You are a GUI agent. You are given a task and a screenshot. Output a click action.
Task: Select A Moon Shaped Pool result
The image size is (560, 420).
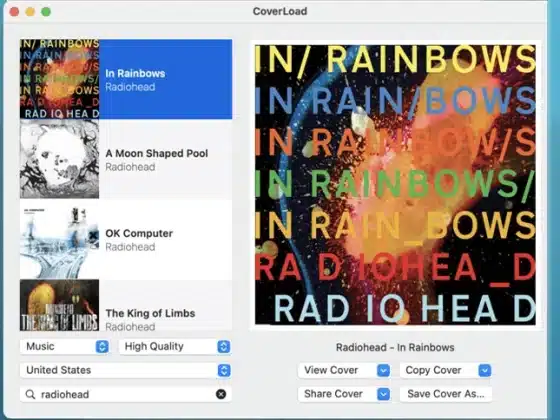tap(126, 159)
